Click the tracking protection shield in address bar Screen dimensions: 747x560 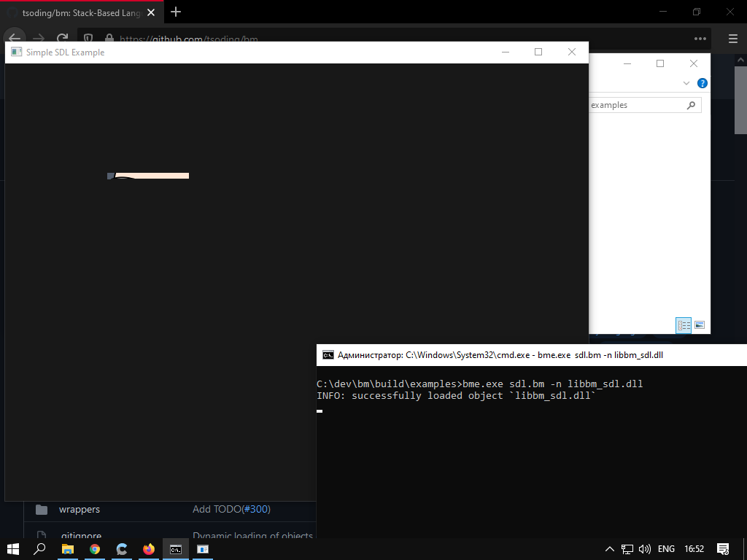click(88, 39)
